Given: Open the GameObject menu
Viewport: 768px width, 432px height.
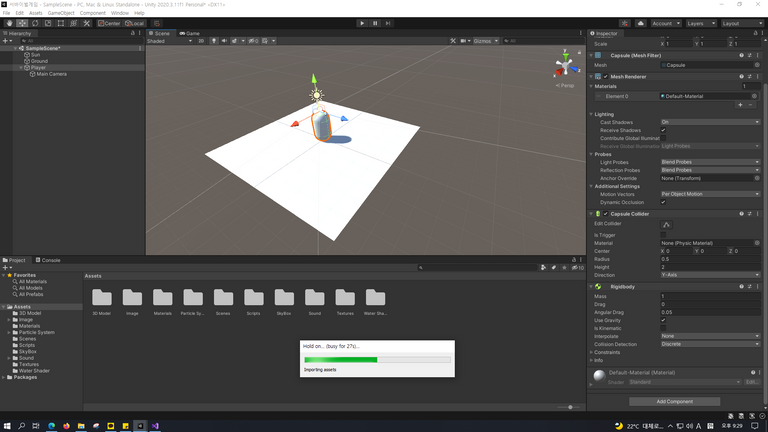Looking at the screenshot, I should click(x=61, y=13).
